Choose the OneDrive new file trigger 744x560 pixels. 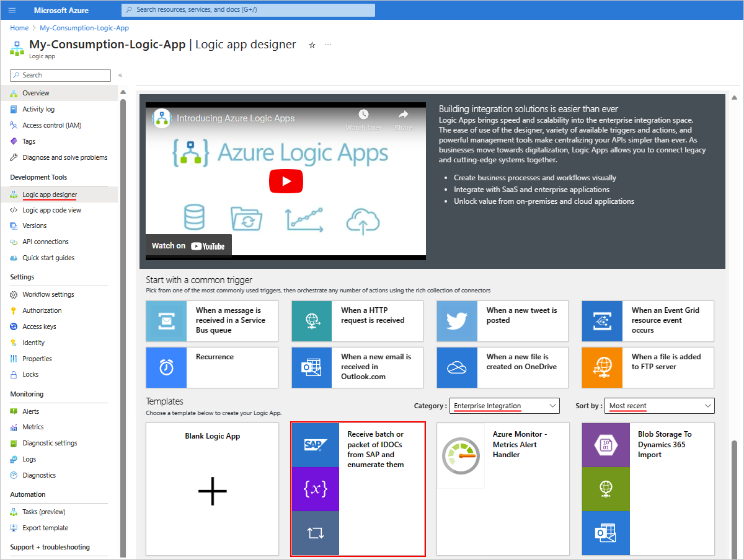503,367
